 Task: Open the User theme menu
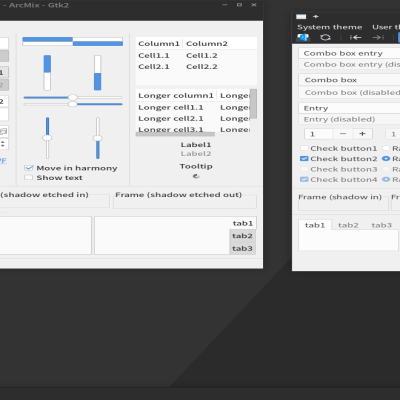pos(386,27)
